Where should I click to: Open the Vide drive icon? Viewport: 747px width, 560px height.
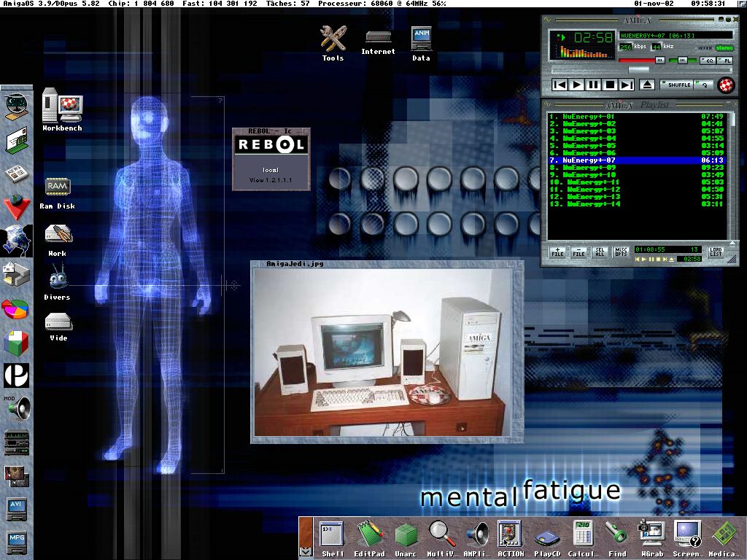[x=58, y=327]
